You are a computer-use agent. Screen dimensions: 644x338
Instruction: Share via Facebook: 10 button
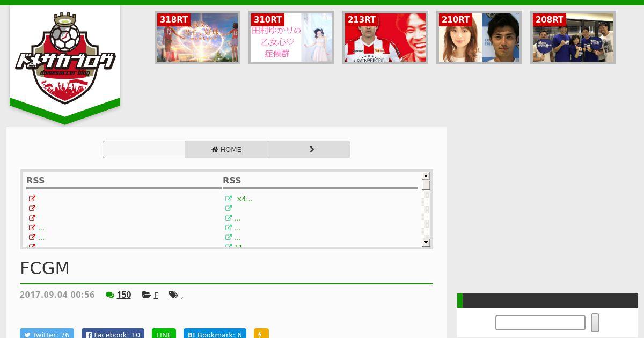(x=113, y=334)
